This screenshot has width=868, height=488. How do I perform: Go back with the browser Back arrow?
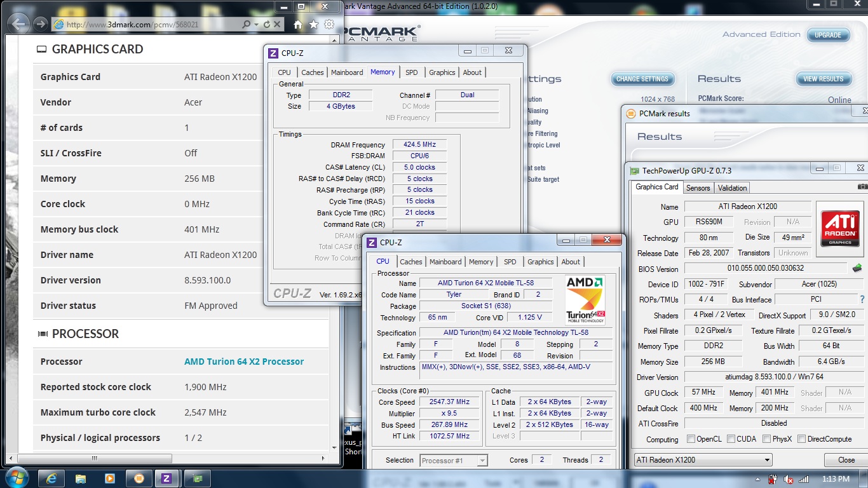(x=20, y=24)
